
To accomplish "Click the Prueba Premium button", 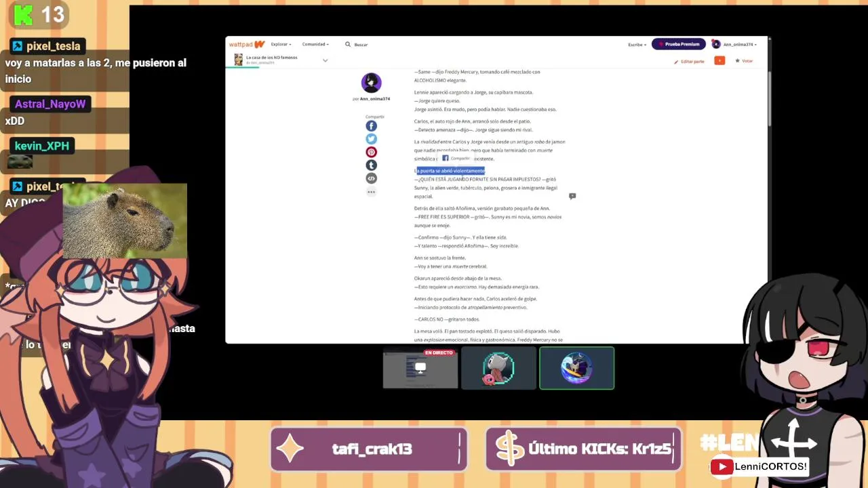I will (679, 44).
